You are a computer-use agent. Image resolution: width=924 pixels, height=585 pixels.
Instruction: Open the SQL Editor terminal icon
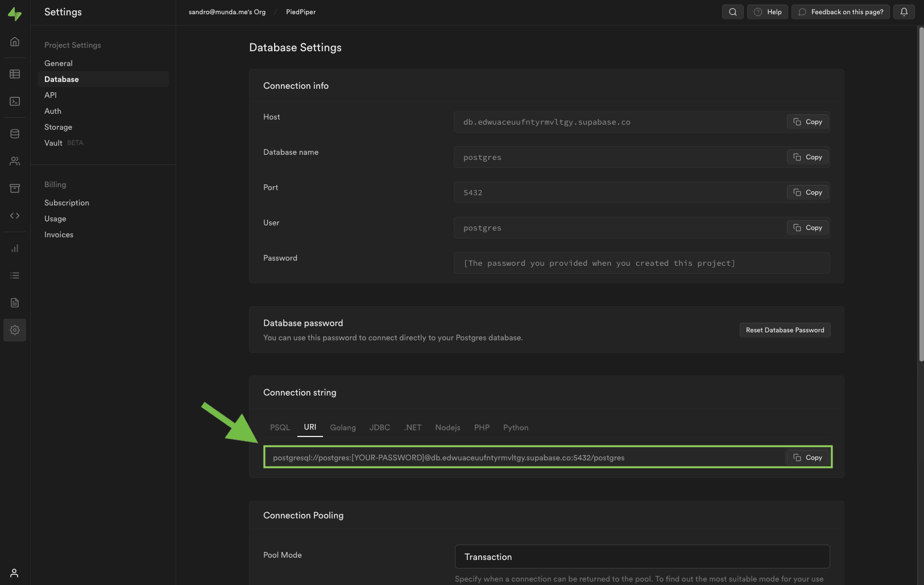pyautogui.click(x=15, y=101)
